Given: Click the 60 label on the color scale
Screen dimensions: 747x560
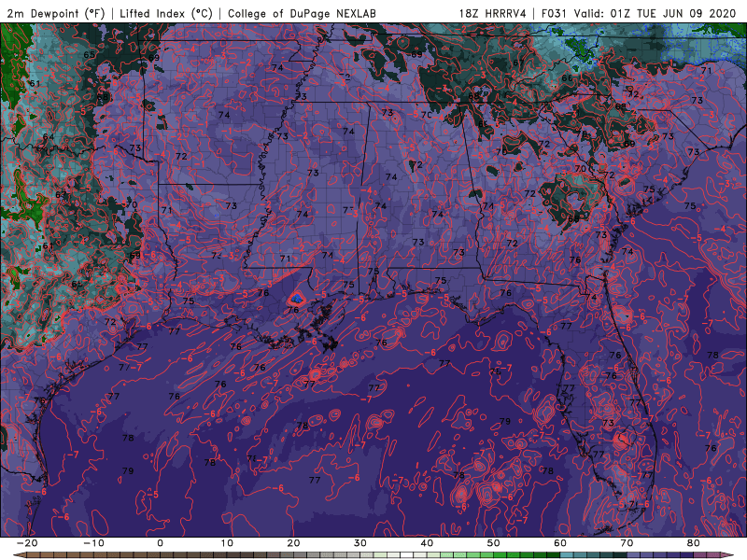Looking at the screenshot, I should click(x=560, y=543).
